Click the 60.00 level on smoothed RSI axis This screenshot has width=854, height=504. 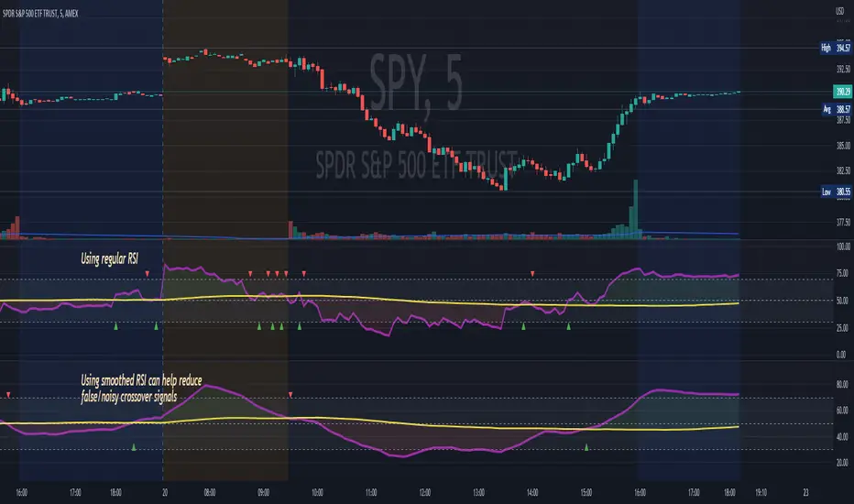(x=843, y=411)
